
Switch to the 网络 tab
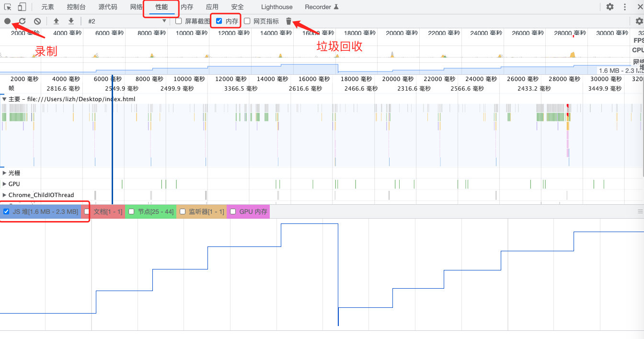coord(137,7)
